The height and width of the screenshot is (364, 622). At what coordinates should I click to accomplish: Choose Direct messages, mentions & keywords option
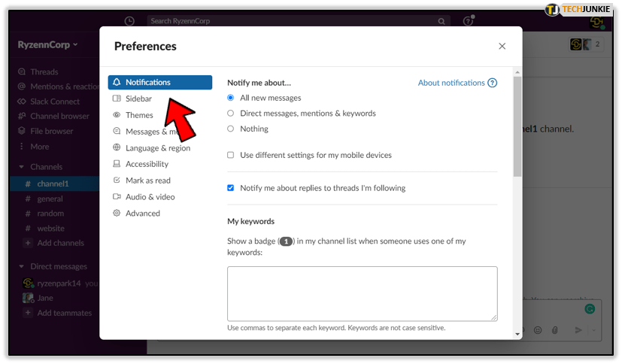(x=231, y=114)
